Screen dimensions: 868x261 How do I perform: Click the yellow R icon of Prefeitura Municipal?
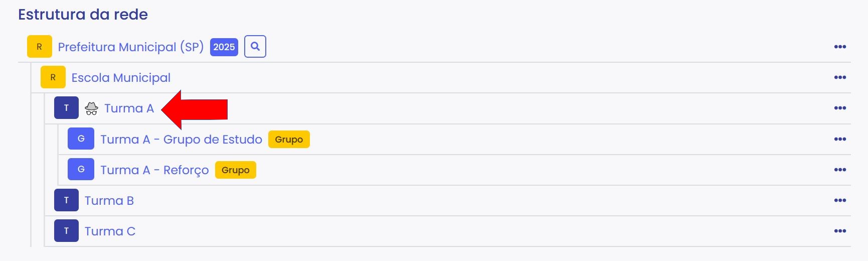40,47
